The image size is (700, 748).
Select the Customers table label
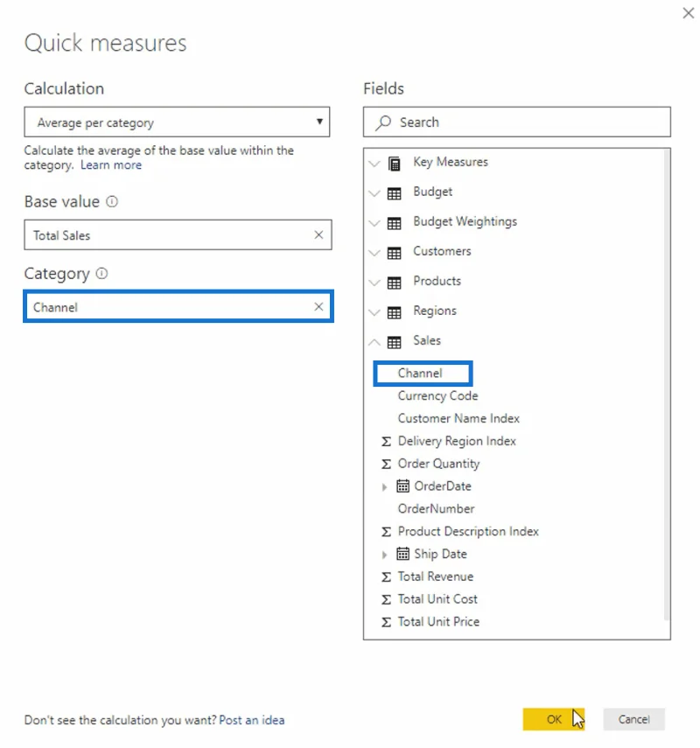442,251
